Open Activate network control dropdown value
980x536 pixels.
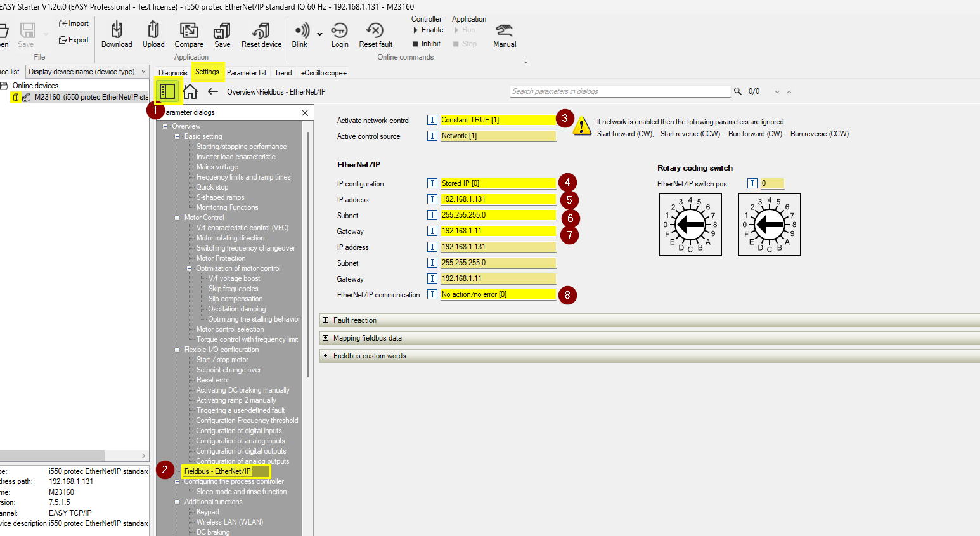click(x=498, y=120)
